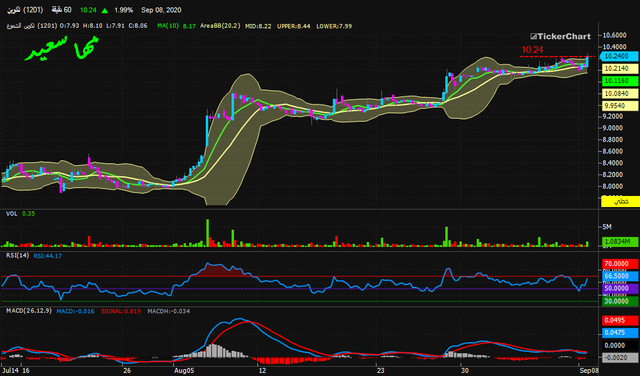640x376 pixels.
Task: Click the blue 66.5000 RSI value tag
Action: pyautogui.click(x=620, y=276)
